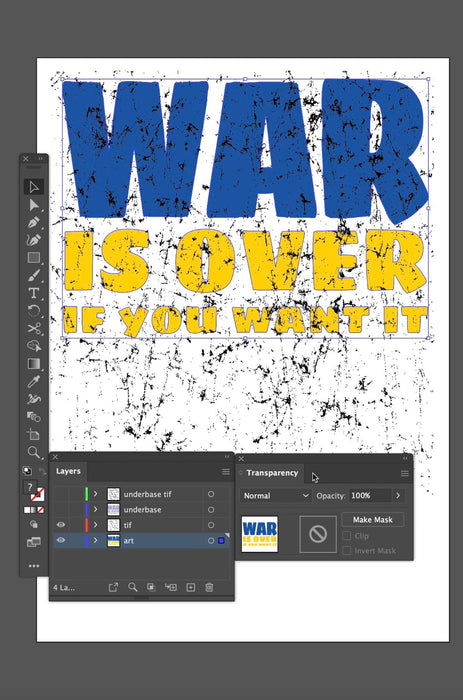This screenshot has height=700, width=463.
Task: Click the Stroke swatch with red slash
Action: 38,494
